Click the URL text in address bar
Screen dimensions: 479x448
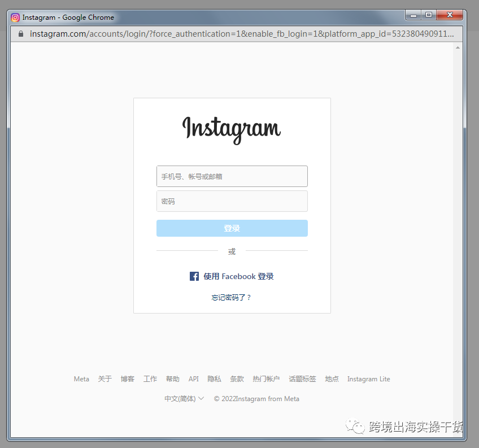click(x=242, y=34)
